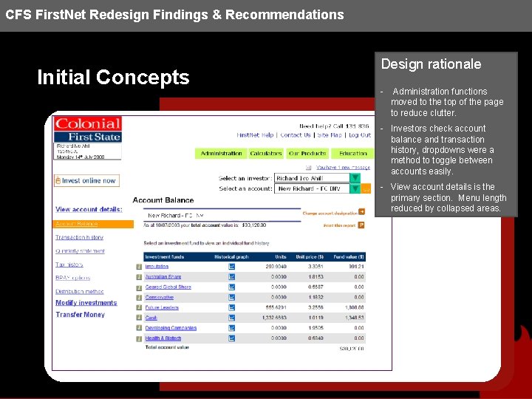Open the Our Products tab

pos(307,154)
